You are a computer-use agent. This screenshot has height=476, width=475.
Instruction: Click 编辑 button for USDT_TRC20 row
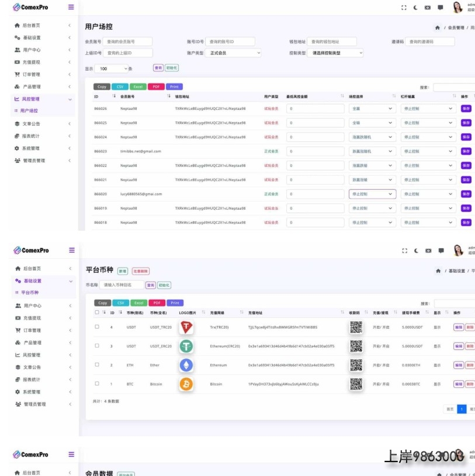pos(458,327)
